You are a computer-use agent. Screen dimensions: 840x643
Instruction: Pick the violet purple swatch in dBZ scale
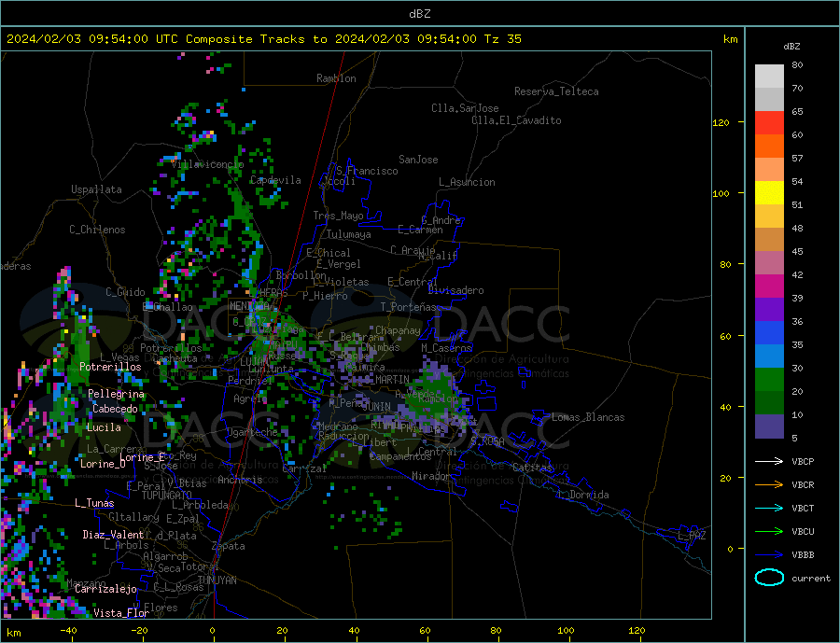769,310
